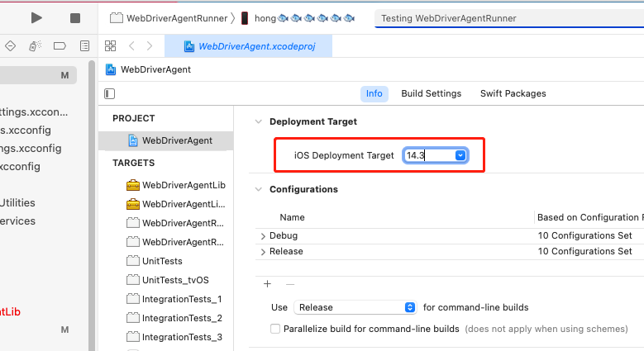Hide the project and targets list sidebar

pyautogui.click(x=110, y=93)
